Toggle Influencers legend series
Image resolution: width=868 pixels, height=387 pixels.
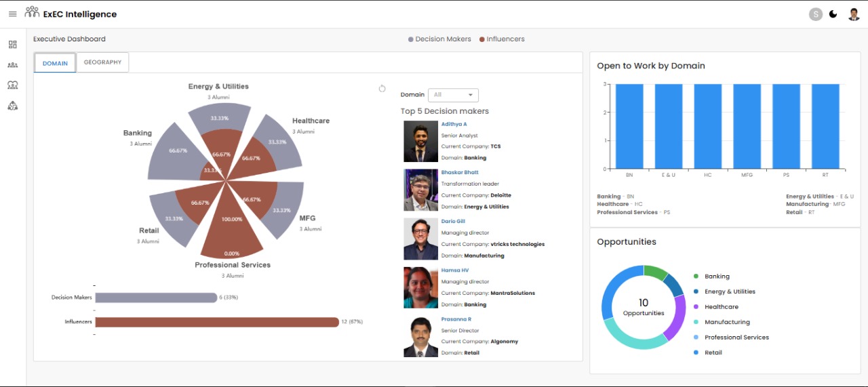[x=502, y=39]
